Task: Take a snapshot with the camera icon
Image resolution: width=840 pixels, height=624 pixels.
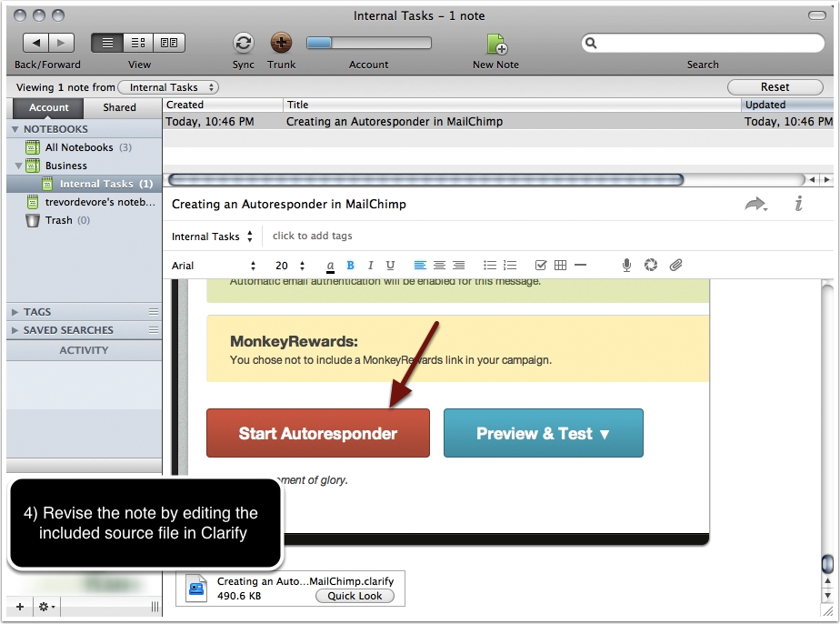Action: 650,265
